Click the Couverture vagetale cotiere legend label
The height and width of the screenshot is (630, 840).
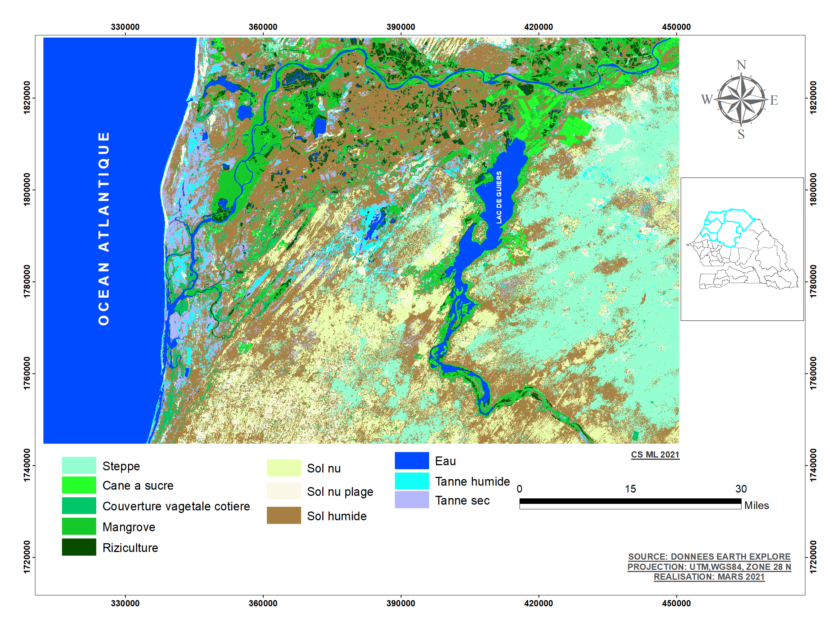click(176, 506)
